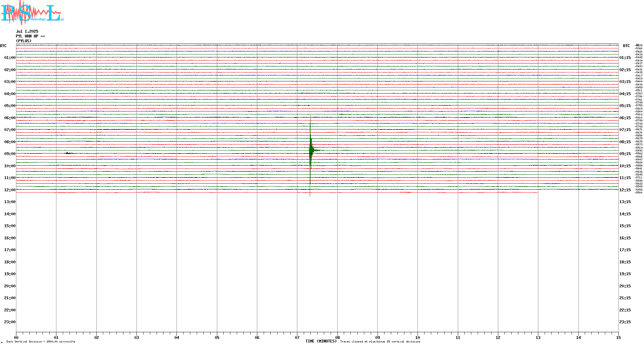Click minute '00' on the time axis
The image size is (644, 346).
tap(16, 337)
